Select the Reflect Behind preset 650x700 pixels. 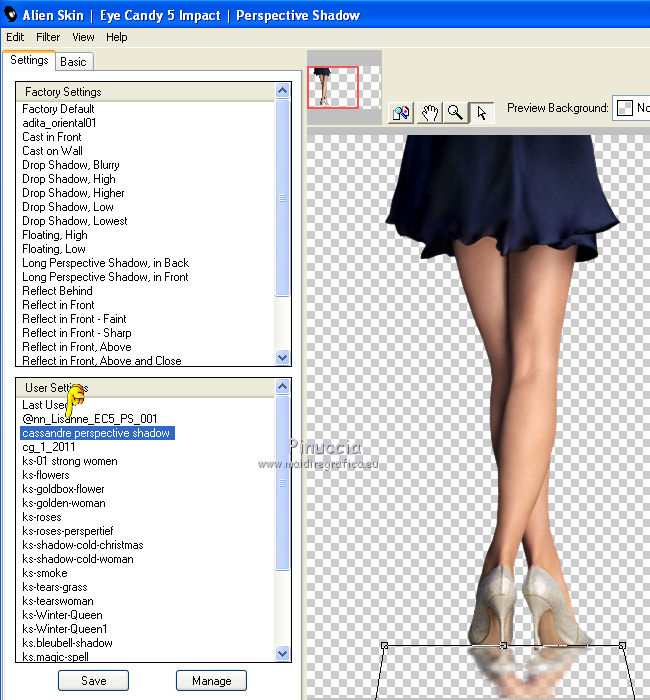57,291
